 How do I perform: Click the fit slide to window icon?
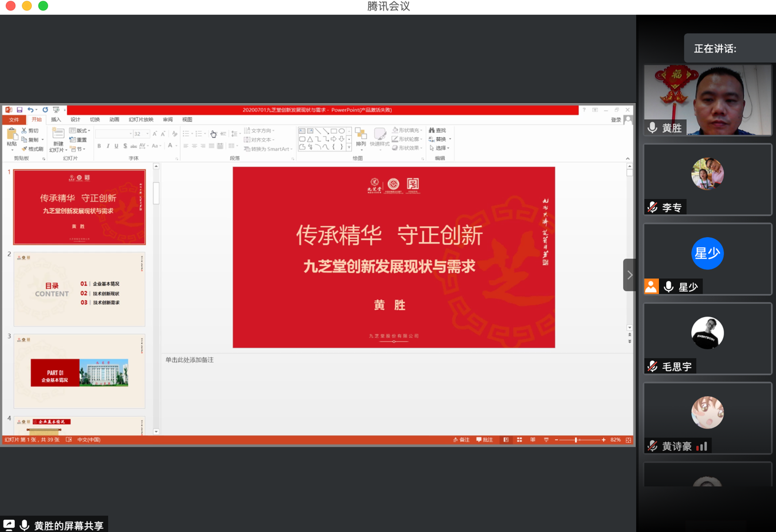point(629,440)
